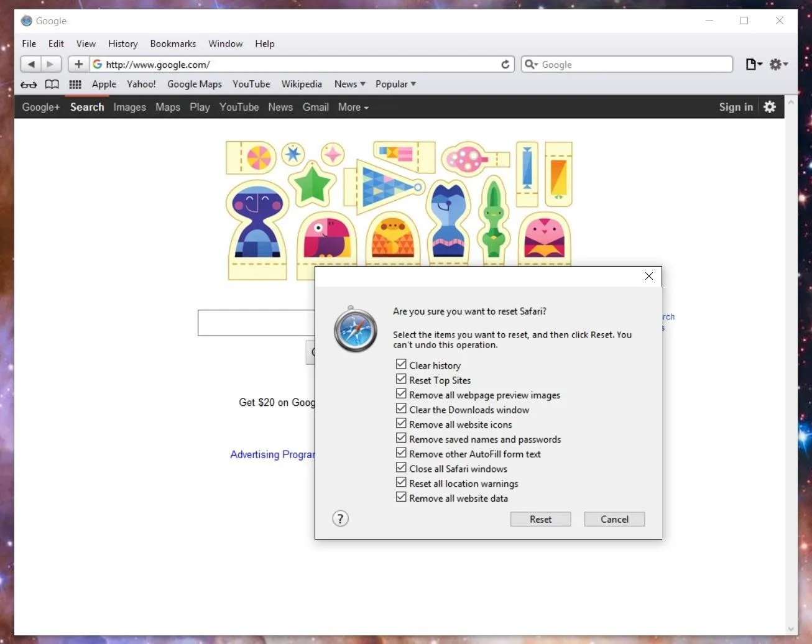
Task: Click the Google holiday doodle image
Action: click(x=399, y=210)
